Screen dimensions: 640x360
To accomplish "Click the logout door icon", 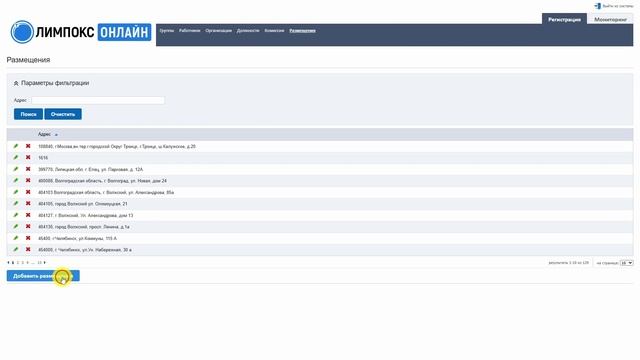I will pyautogui.click(x=598, y=6).
